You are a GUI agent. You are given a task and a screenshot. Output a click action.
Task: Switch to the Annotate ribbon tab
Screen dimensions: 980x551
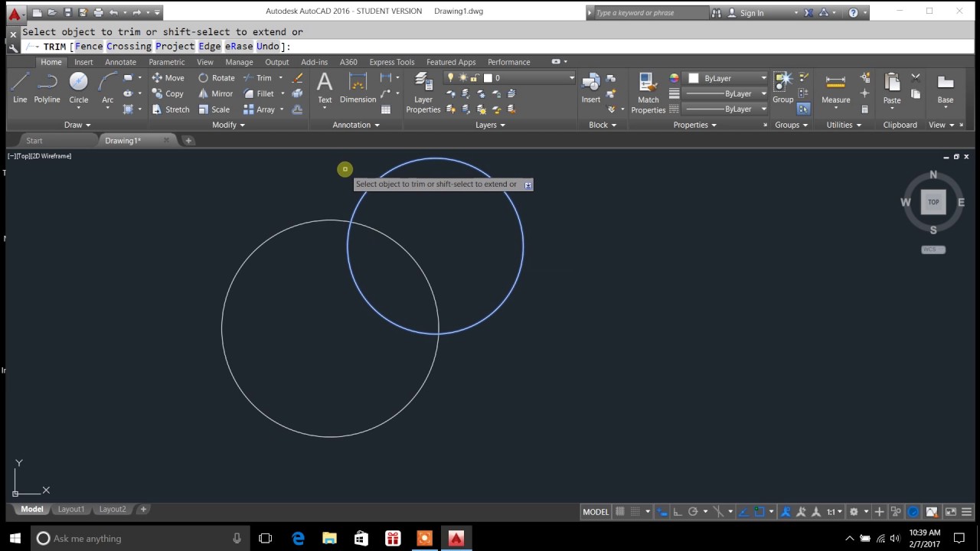(x=120, y=62)
